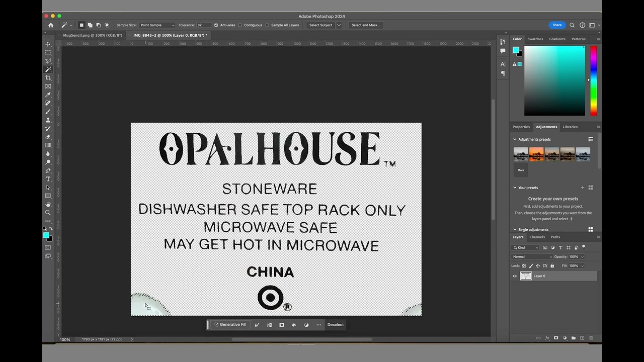644x362 pixels.
Task: Collapse the Adjustments presets section
Action: [x=515, y=139]
